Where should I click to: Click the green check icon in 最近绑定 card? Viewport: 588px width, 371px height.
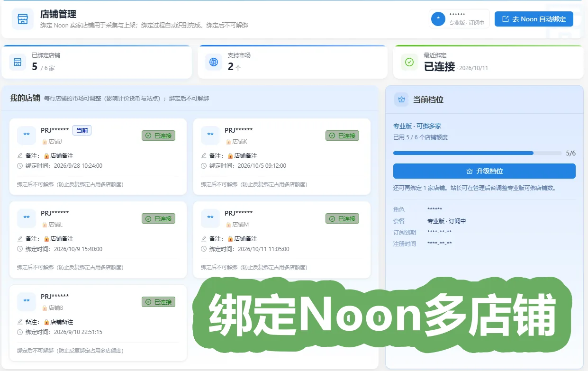[x=409, y=62]
